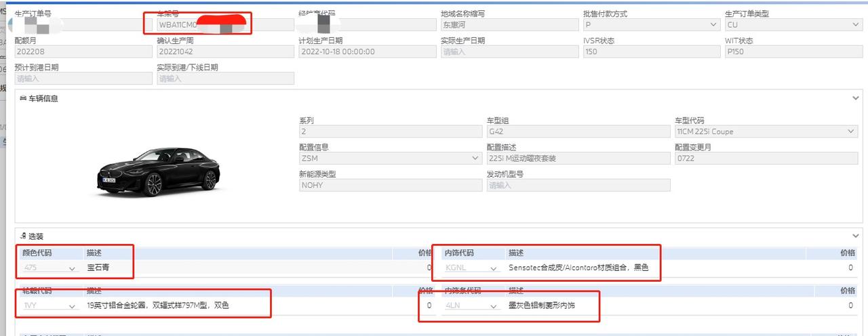
Task: Click the WIT状态 field showing P150
Action: tap(793, 51)
